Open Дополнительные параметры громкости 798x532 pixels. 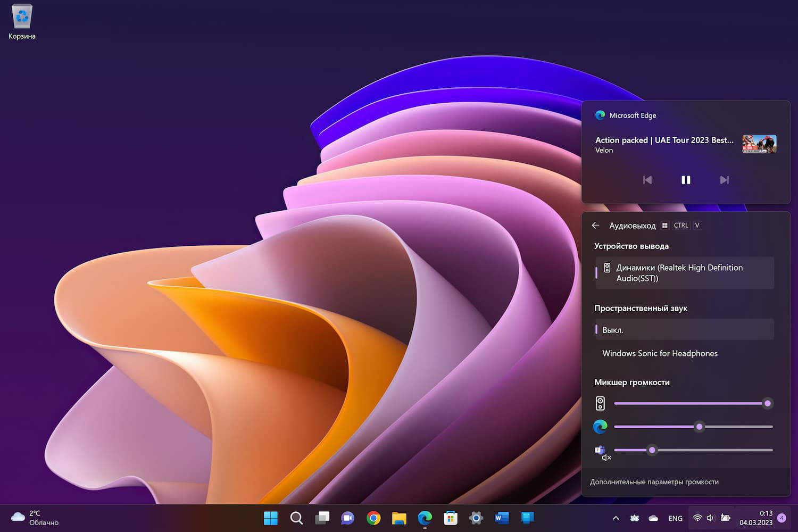(x=654, y=482)
